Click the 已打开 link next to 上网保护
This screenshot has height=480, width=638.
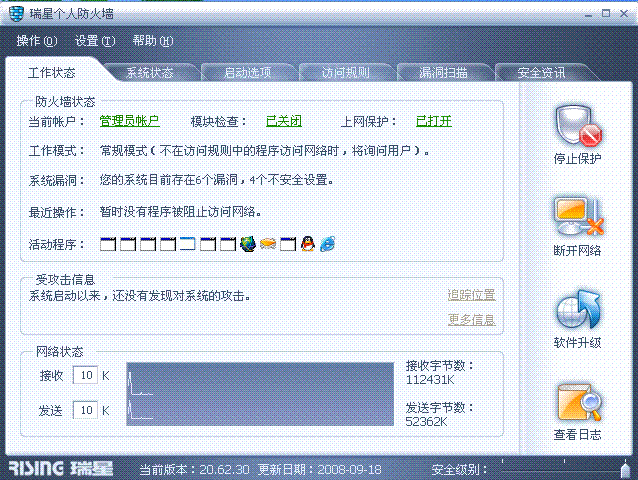click(x=434, y=121)
